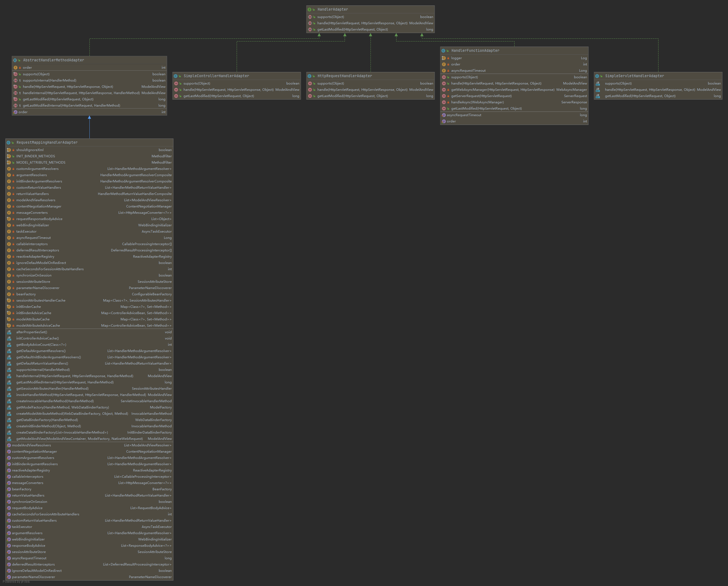Click createInitBinderMethod(Object, Method) method
Image resolution: width=728 pixels, height=586 pixels.
coord(89,426)
